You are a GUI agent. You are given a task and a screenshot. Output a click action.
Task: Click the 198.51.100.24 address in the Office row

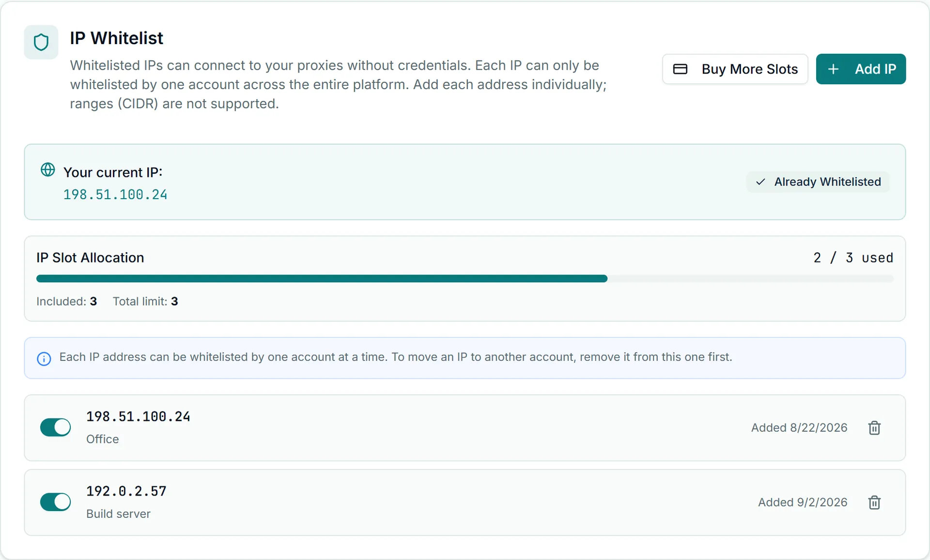pos(138,417)
